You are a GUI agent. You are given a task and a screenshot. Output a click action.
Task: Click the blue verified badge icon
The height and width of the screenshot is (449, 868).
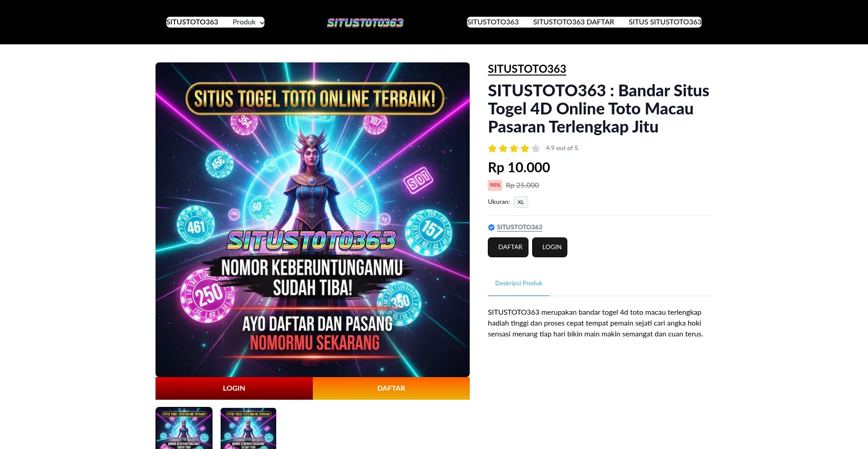tap(491, 227)
